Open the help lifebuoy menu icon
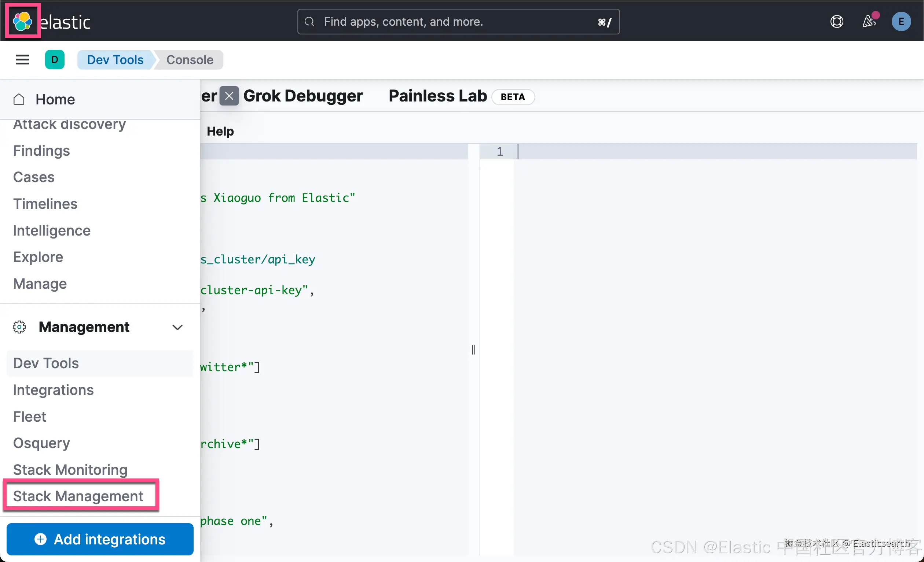The width and height of the screenshot is (924, 562). pyautogui.click(x=836, y=21)
